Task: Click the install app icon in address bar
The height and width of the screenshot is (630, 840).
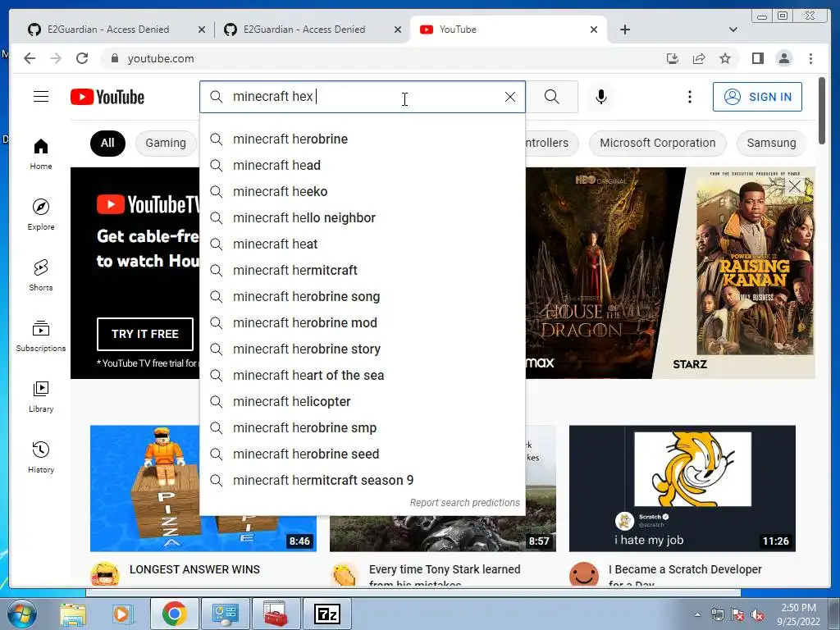Action: click(x=673, y=58)
